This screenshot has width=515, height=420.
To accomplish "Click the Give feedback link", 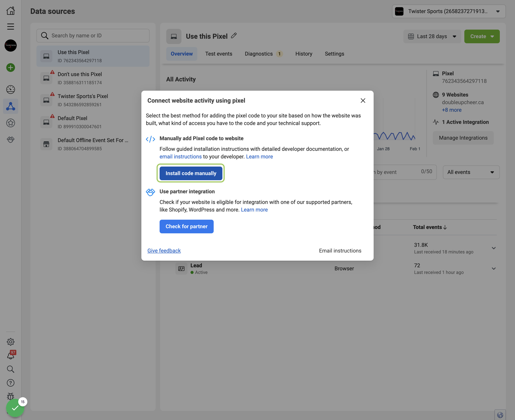I will point(164,251).
